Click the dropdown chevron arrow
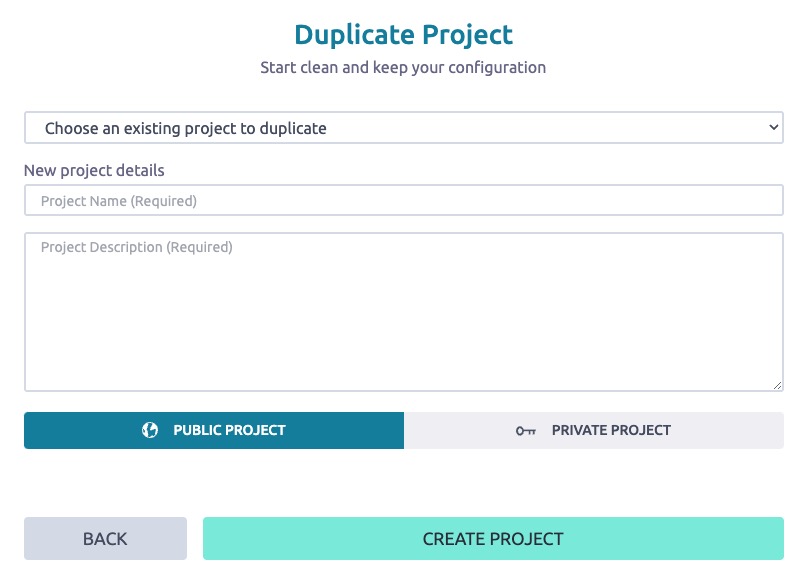Viewport: 811px width, 588px height. (x=773, y=128)
